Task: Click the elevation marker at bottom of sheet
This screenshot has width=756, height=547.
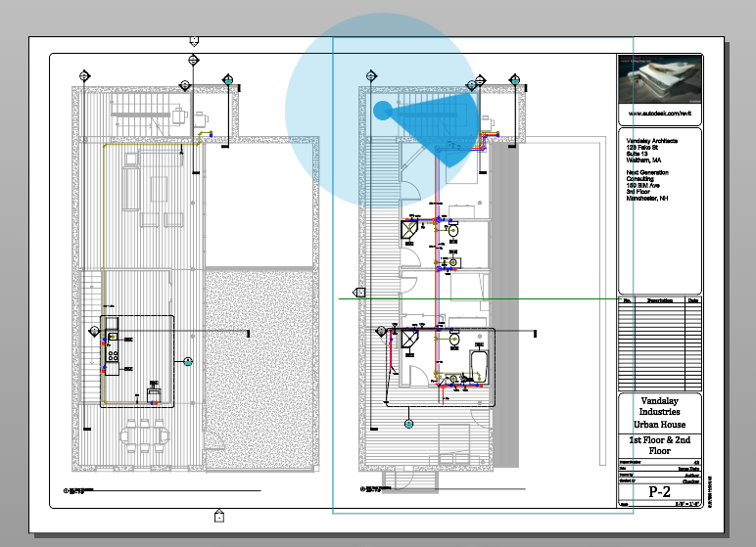Action: point(219,515)
